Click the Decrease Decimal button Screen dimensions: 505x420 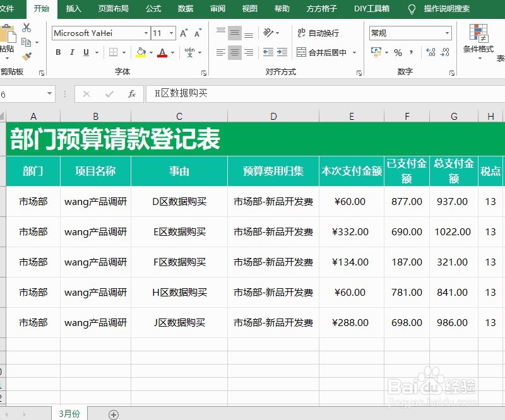point(445,52)
